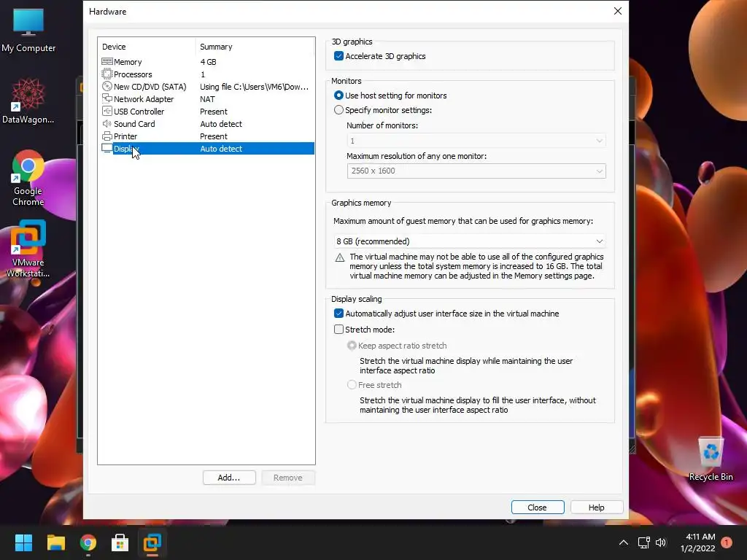This screenshot has width=747, height=560.
Task: Close the Hardware dialog with X
Action: [617, 11]
